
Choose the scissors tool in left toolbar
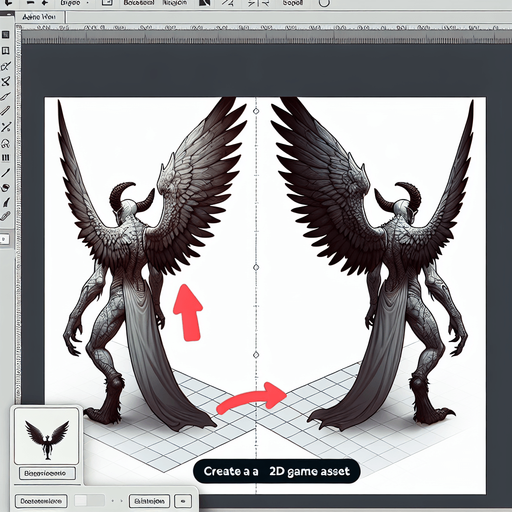6,81
